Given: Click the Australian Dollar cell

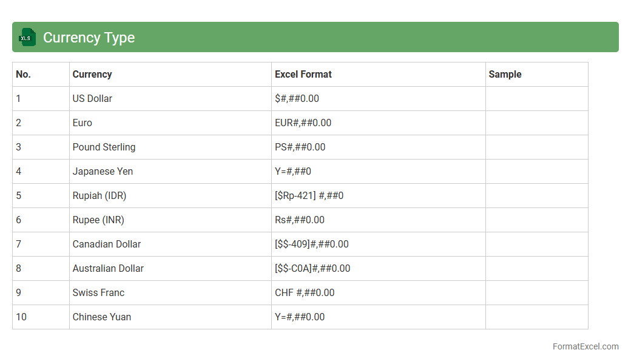Looking at the screenshot, I should click(108, 268).
